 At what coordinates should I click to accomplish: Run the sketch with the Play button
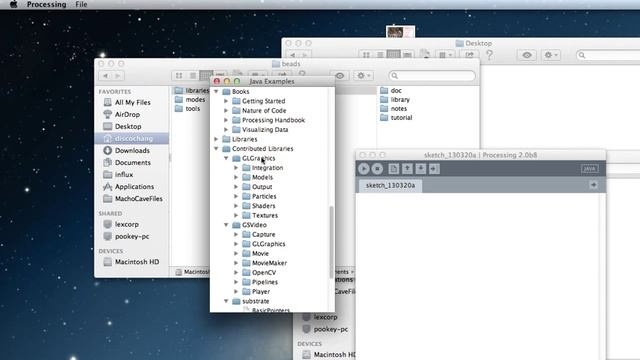[364, 169]
